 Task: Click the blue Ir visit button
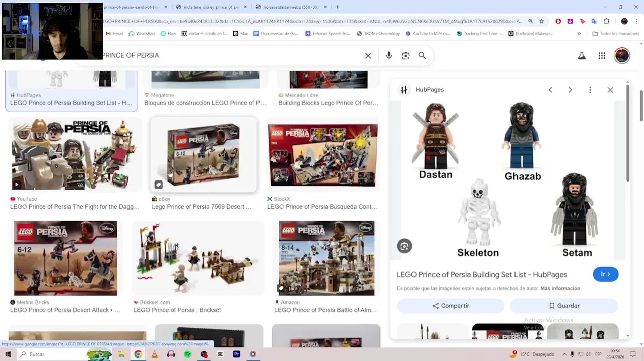tap(606, 274)
